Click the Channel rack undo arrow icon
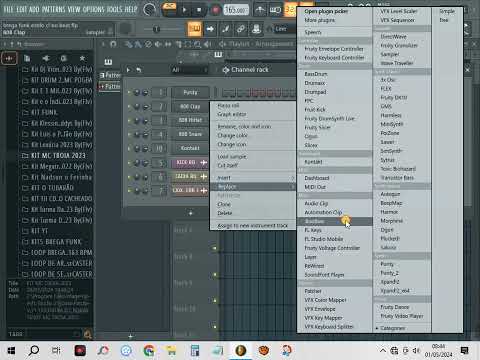This screenshot has height=360, width=480. [139, 70]
